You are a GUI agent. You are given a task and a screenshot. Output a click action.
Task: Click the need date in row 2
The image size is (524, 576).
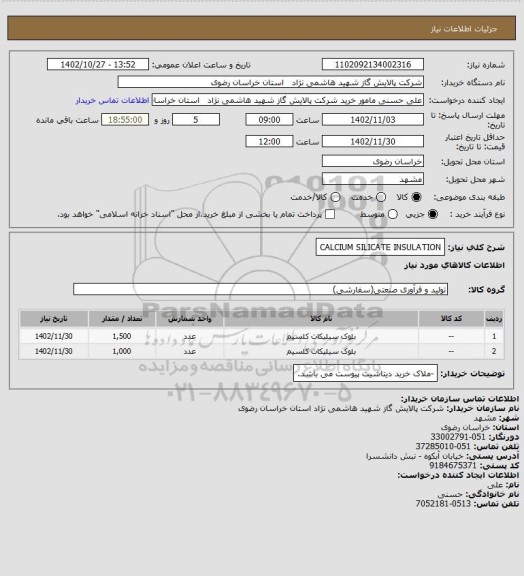point(54,351)
